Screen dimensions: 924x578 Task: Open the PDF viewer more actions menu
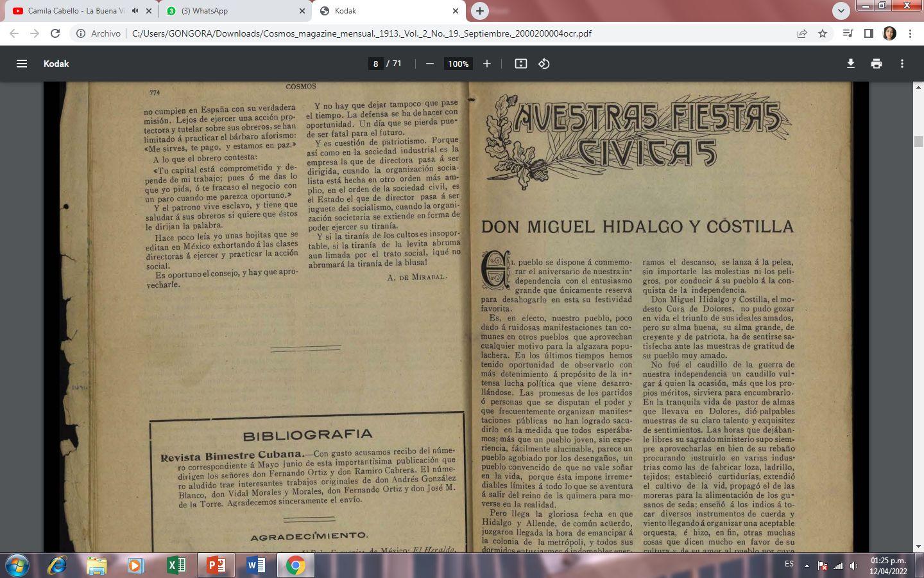[902, 64]
